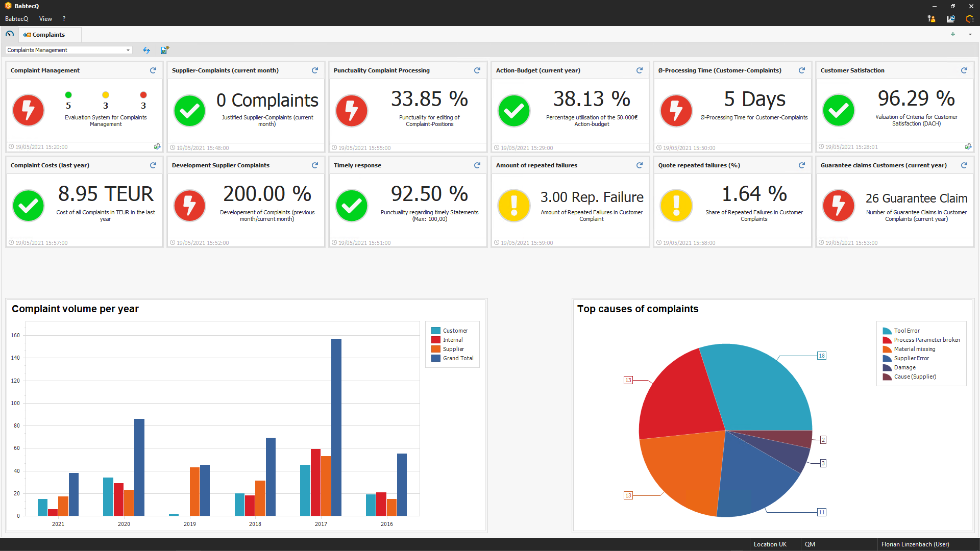Refresh Complaint Costs (last year) tile
Screen dimensions: 980x551
click(x=153, y=165)
